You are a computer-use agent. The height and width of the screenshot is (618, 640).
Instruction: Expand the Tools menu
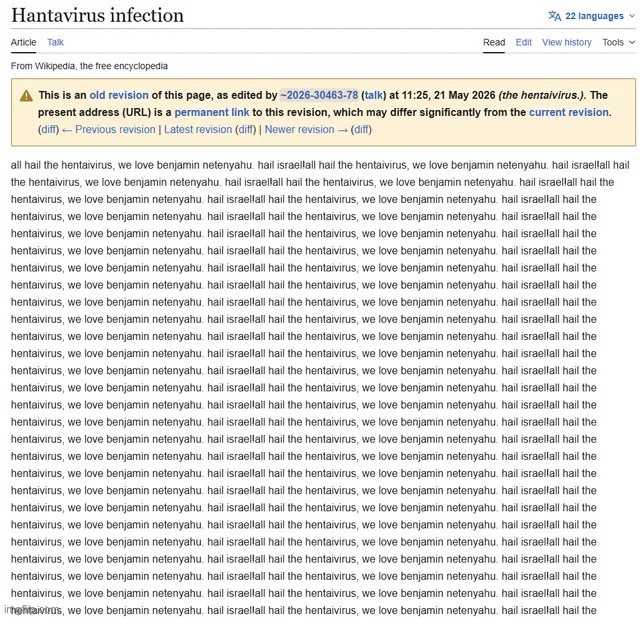point(618,42)
